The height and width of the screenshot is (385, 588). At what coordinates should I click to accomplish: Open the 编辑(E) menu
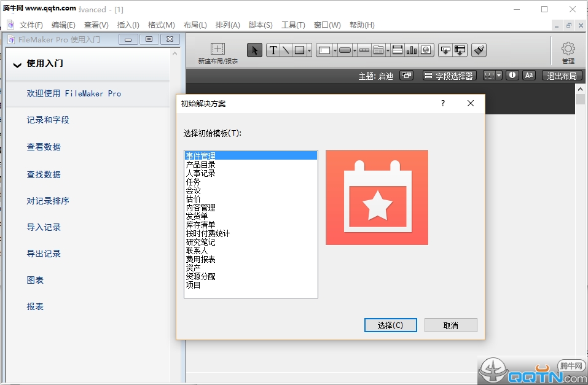pyautogui.click(x=63, y=25)
